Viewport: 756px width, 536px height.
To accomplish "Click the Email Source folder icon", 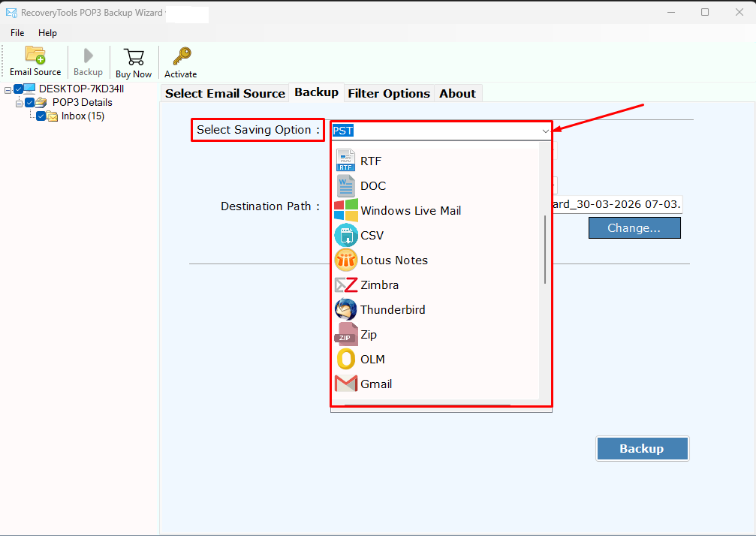I will 35,55.
